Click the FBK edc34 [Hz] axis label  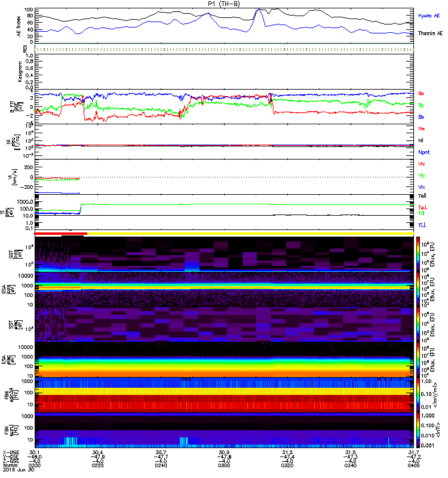(x=11, y=394)
